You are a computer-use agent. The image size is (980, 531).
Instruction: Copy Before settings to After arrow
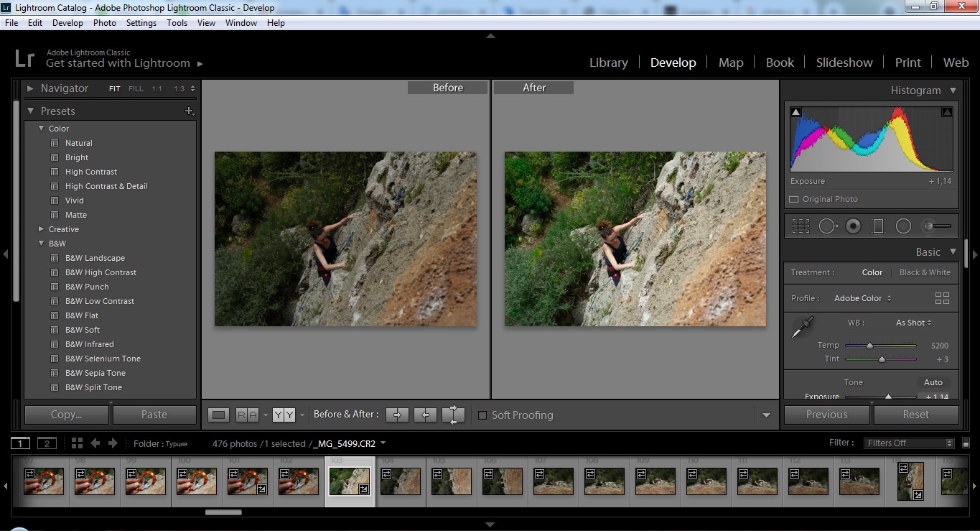(x=397, y=415)
